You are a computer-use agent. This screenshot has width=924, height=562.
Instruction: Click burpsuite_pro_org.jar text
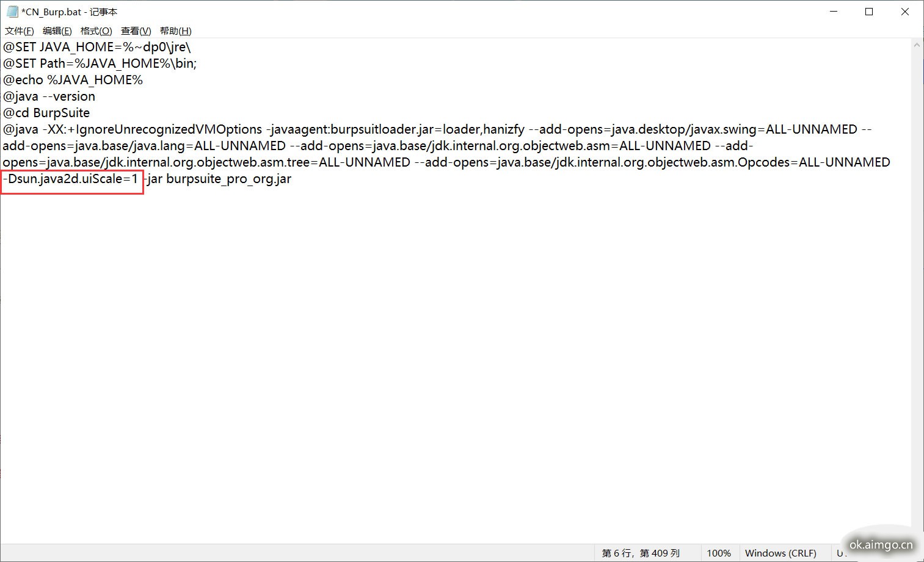(228, 179)
